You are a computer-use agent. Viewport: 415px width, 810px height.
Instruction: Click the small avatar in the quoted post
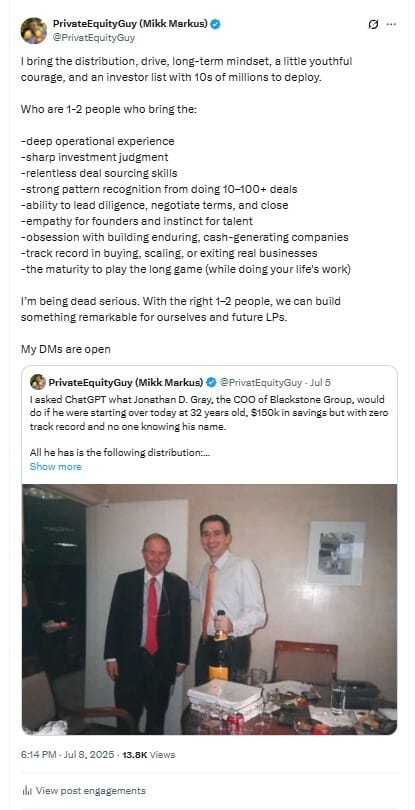point(37,382)
